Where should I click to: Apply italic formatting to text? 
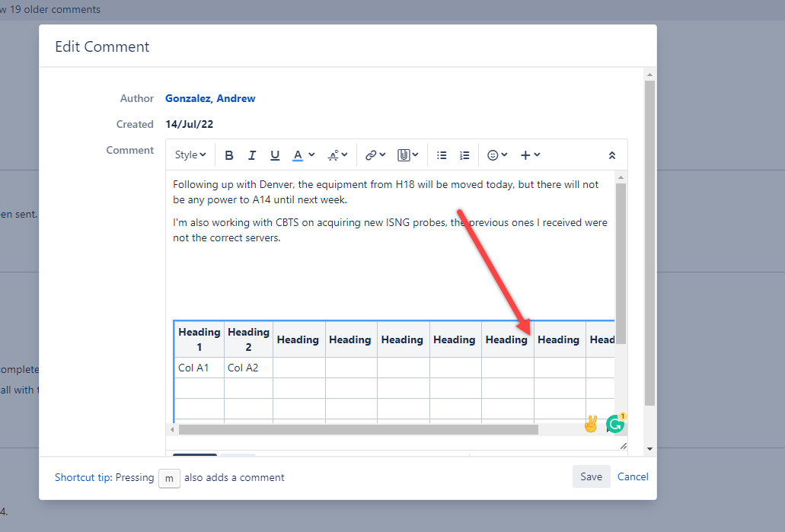click(252, 155)
